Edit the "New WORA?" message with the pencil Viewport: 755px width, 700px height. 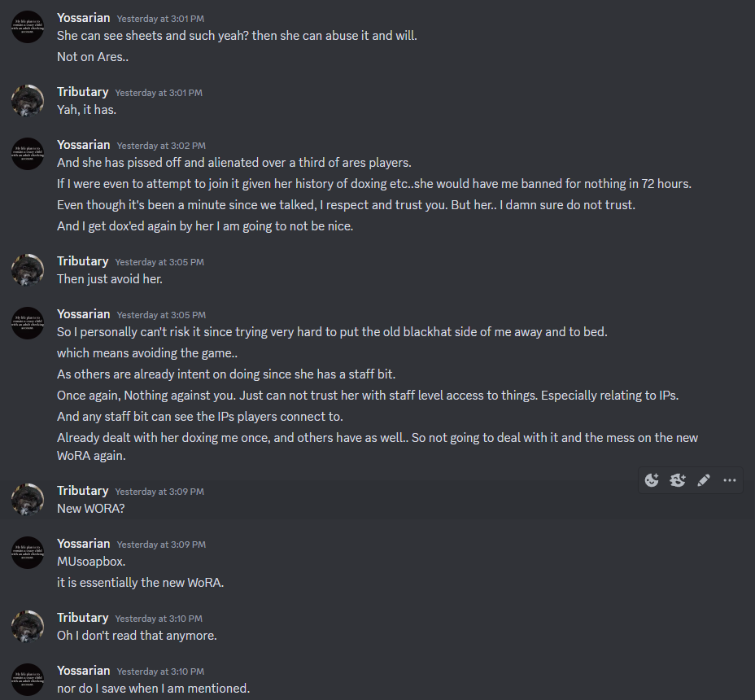(x=704, y=480)
